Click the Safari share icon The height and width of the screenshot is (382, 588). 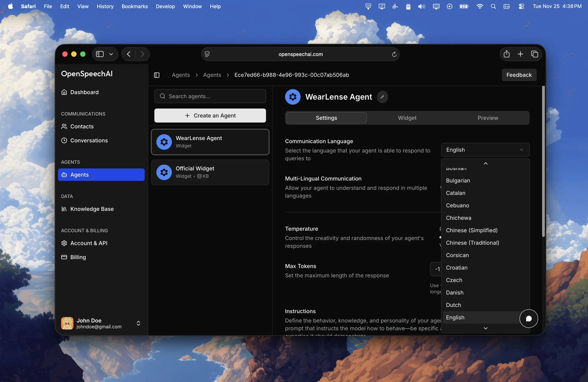tap(507, 54)
